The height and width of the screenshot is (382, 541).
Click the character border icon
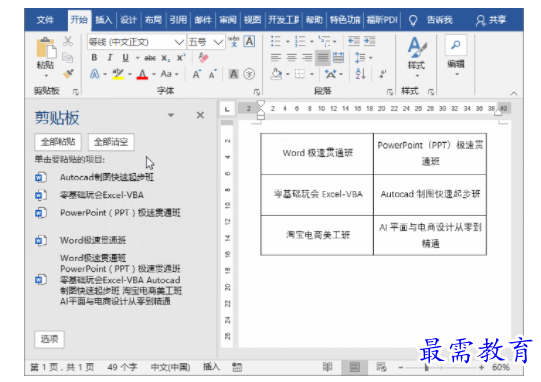249,42
